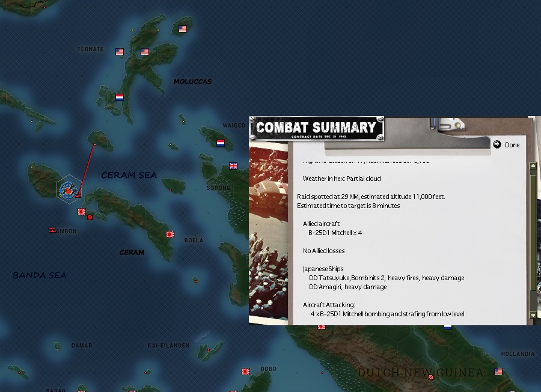Click the scrollbar up arrow in Combat Summary
541x392 pixels.
tap(533, 166)
